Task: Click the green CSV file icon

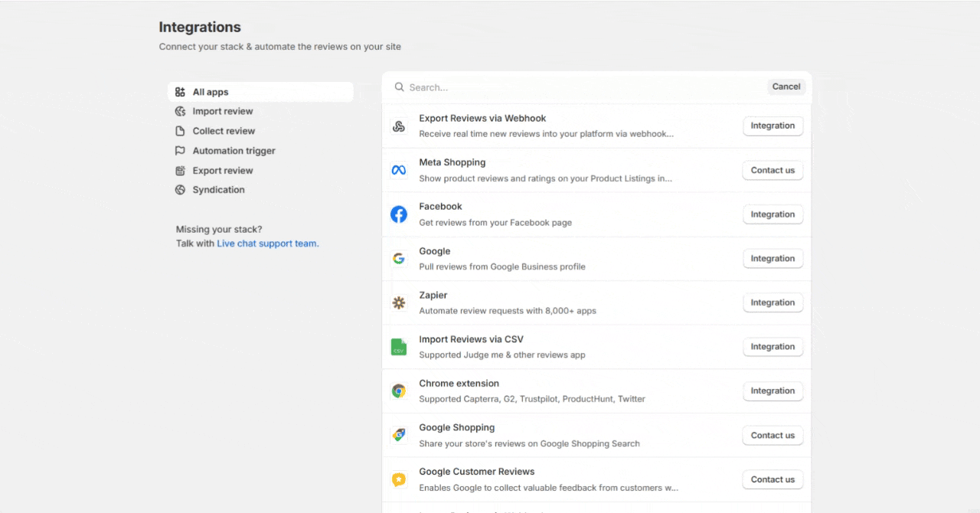Action: pos(399,347)
